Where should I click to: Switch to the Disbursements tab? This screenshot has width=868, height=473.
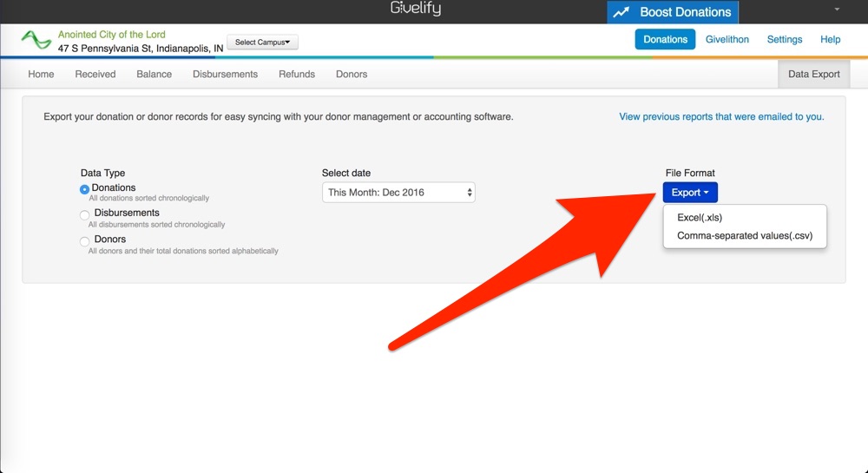click(x=226, y=74)
